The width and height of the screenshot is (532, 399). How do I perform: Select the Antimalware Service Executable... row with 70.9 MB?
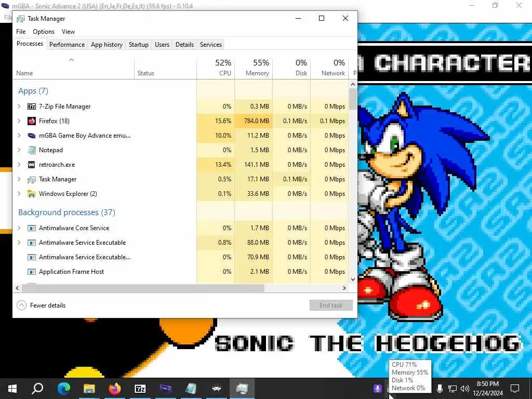point(181,257)
